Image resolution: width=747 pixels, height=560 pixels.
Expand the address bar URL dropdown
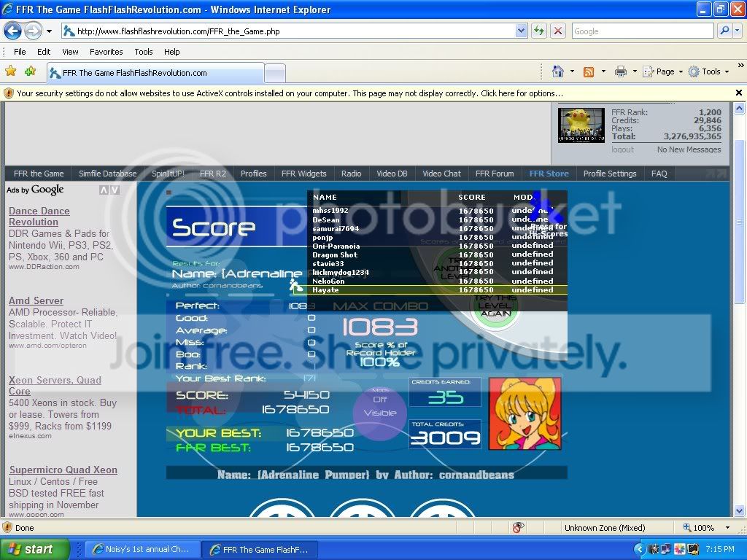click(521, 31)
